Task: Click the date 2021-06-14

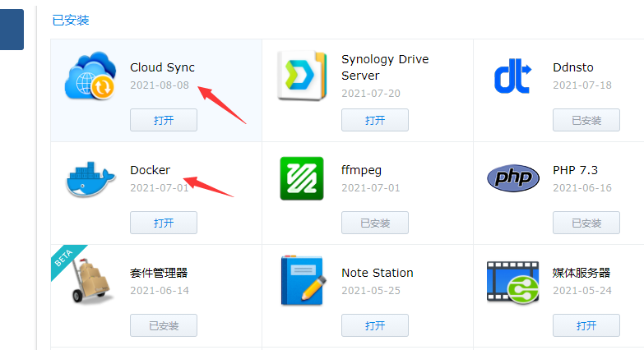Action: click(160, 291)
